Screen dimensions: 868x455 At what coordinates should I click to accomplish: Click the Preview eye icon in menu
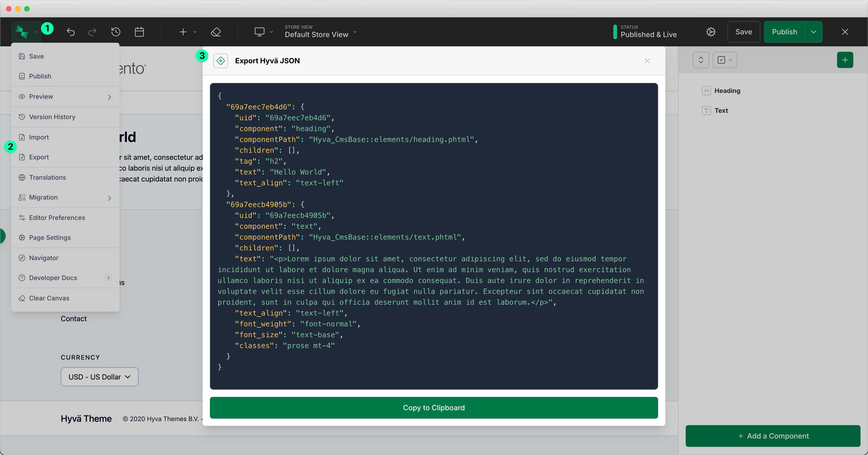22,96
